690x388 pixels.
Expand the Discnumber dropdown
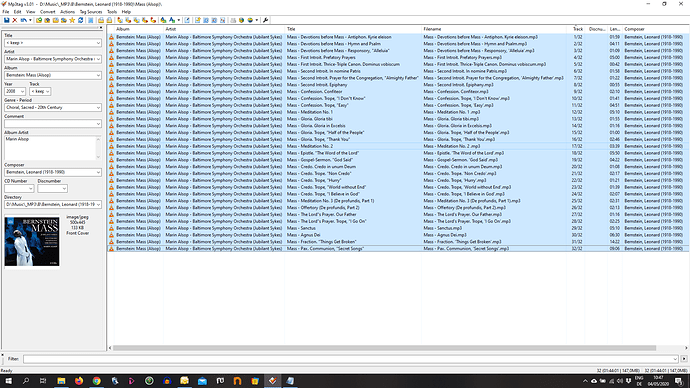[x=64, y=188]
